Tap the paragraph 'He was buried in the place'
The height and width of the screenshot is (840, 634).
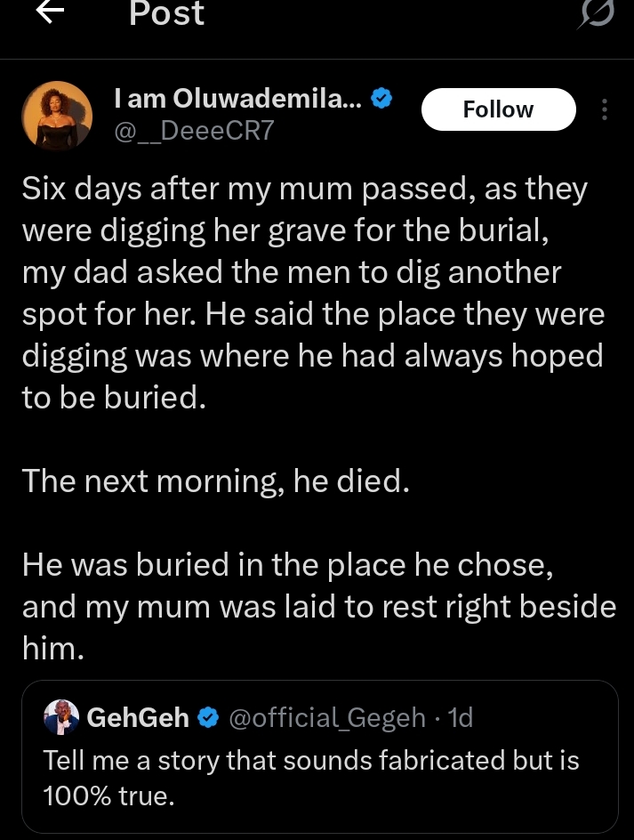(318, 607)
